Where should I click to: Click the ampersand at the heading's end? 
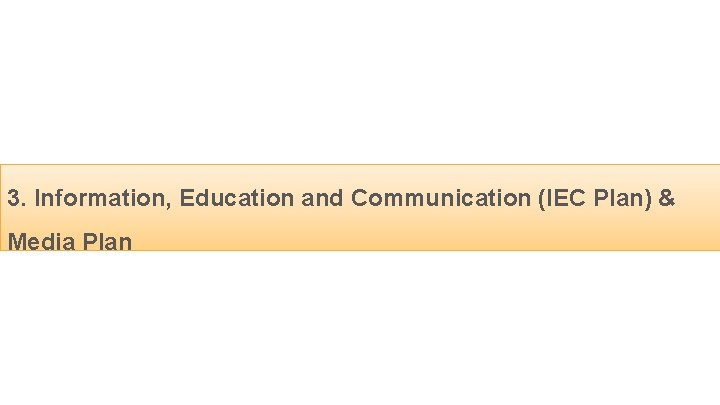coord(667,198)
